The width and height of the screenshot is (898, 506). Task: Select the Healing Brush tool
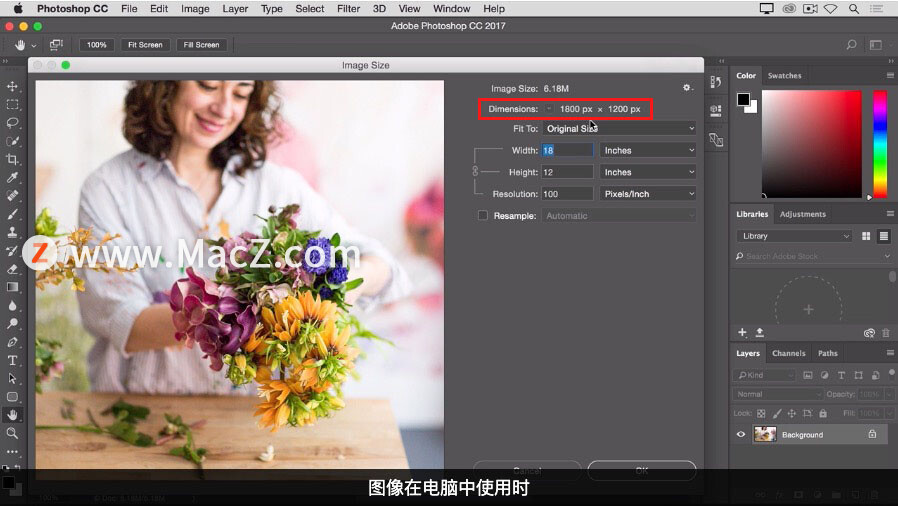(12, 196)
